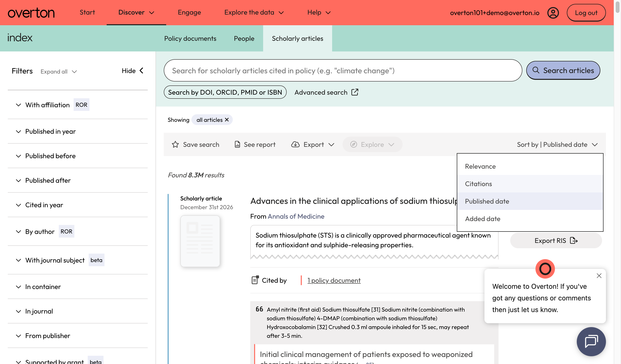Click the See report document icon
This screenshot has width=621, height=364.
(x=237, y=144)
